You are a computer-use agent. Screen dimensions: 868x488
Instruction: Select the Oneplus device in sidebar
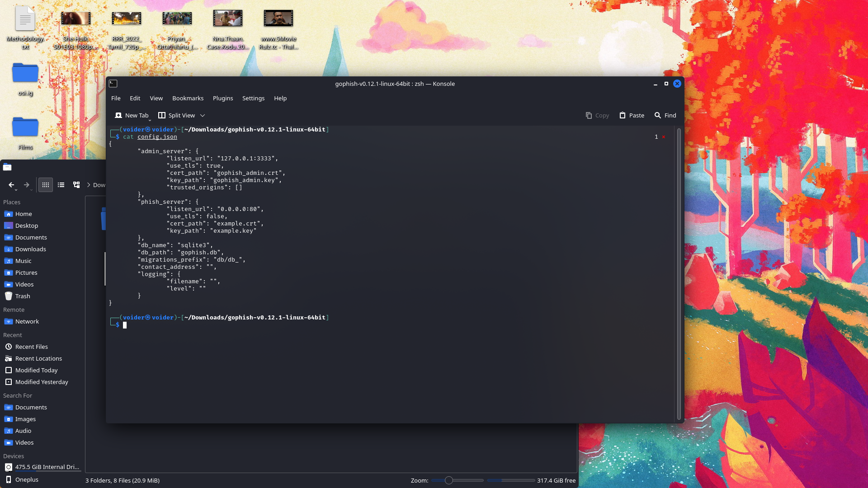click(x=27, y=479)
